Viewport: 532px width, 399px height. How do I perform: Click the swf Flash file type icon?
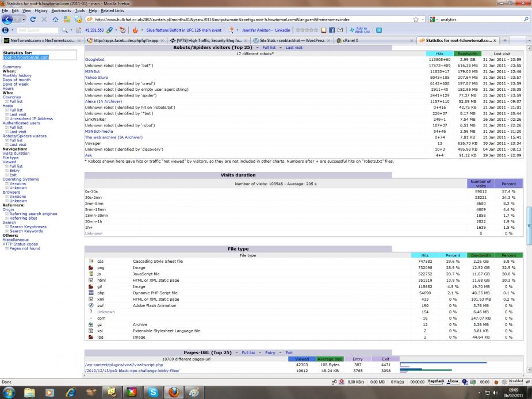91,305
